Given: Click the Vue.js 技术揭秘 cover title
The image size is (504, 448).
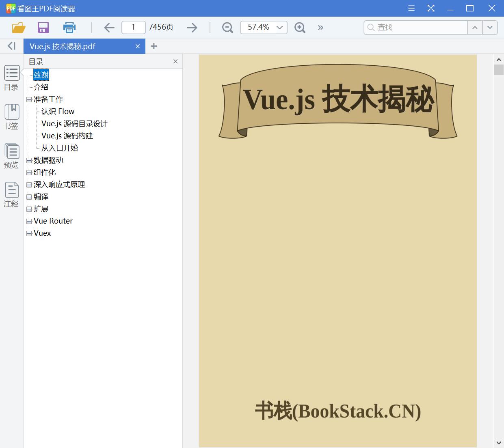Looking at the screenshot, I should pyautogui.click(x=338, y=100).
